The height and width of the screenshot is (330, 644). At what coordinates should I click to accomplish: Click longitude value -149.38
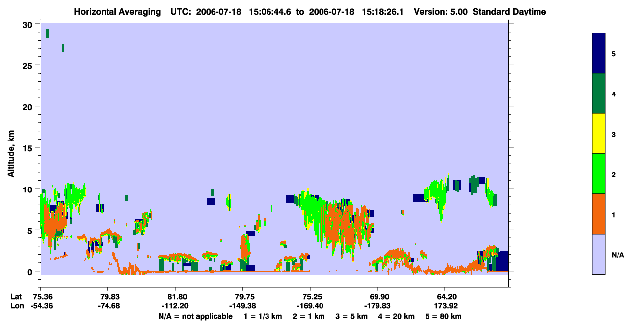pos(242,306)
